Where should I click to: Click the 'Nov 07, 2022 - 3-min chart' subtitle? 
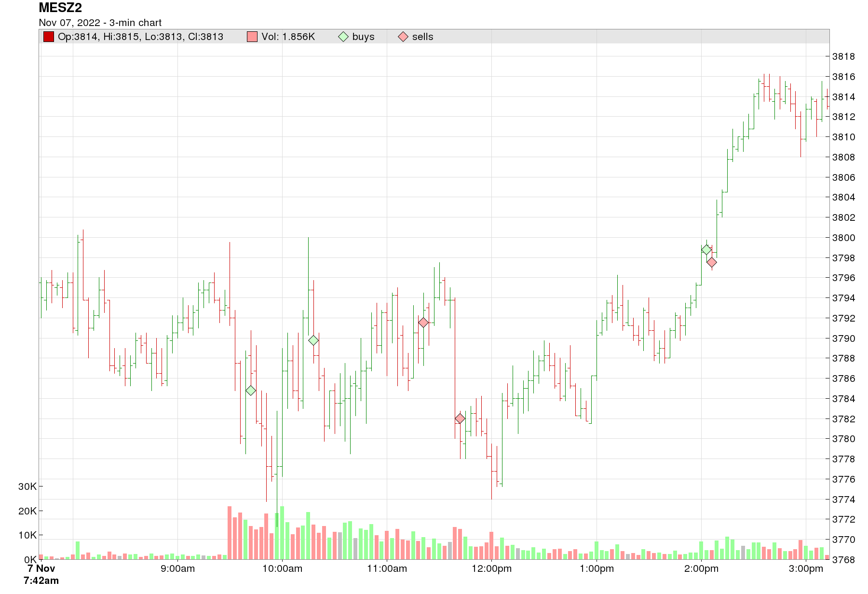point(100,23)
